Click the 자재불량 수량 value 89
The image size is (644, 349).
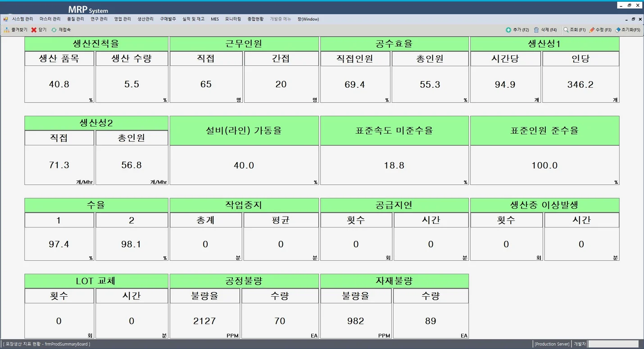pos(431,321)
